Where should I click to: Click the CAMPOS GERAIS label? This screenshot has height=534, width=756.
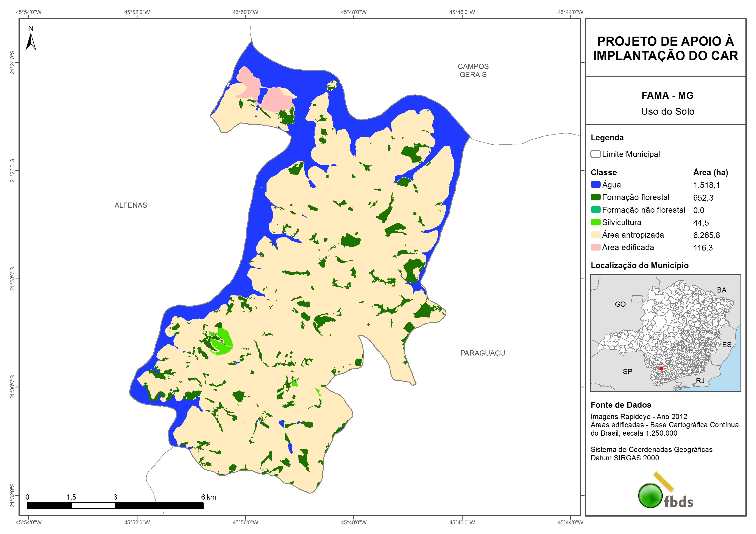point(473,70)
